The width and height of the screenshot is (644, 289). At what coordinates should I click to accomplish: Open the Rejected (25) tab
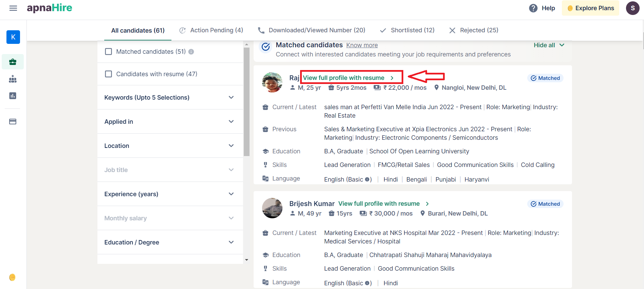click(474, 30)
